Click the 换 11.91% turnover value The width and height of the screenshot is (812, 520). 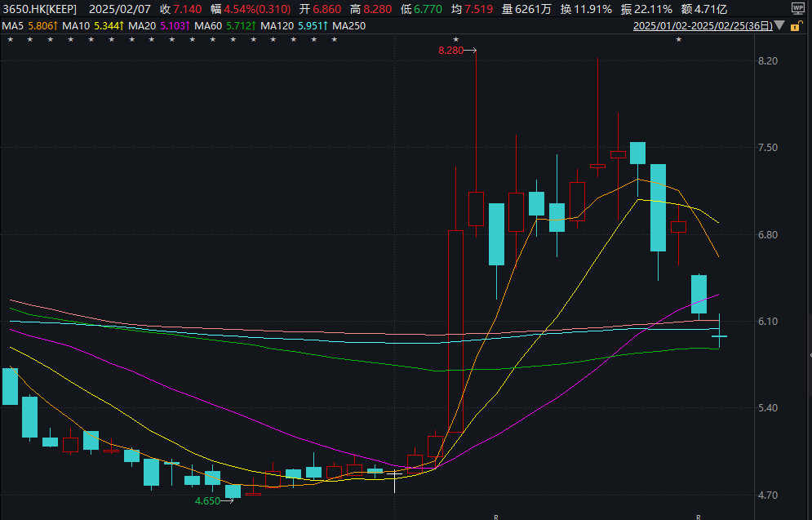pyautogui.click(x=586, y=9)
